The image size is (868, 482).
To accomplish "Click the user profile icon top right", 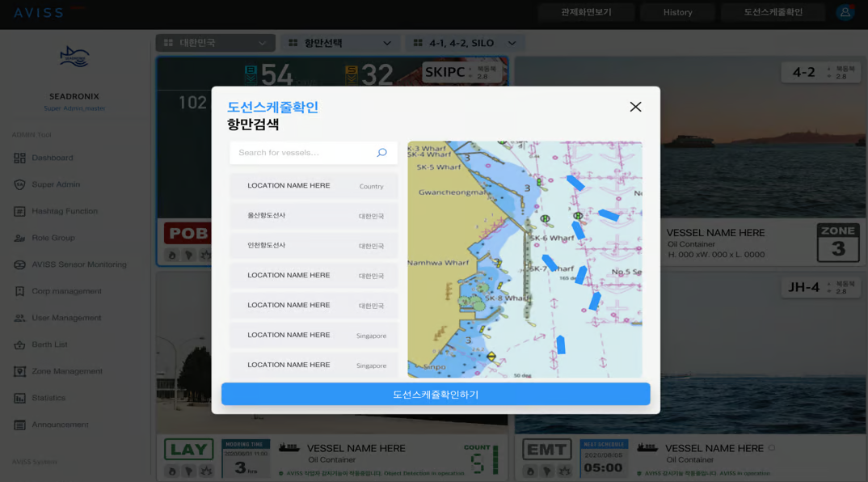I will 845,11.
